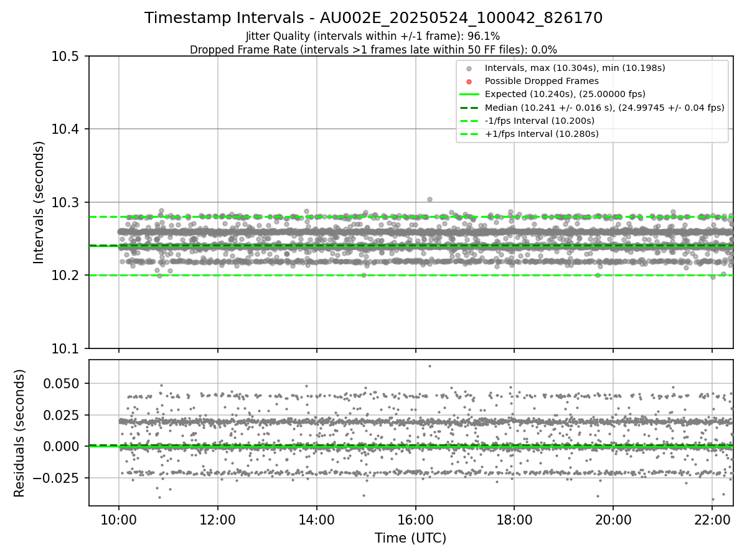Click the highest residual outlier point above 0.050
The width and height of the screenshot is (747, 560).
click(430, 366)
